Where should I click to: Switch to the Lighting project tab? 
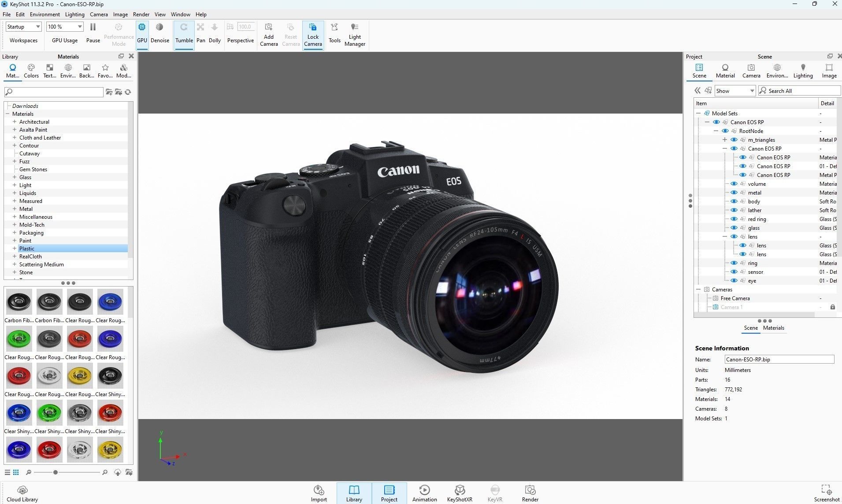[803, 71]
